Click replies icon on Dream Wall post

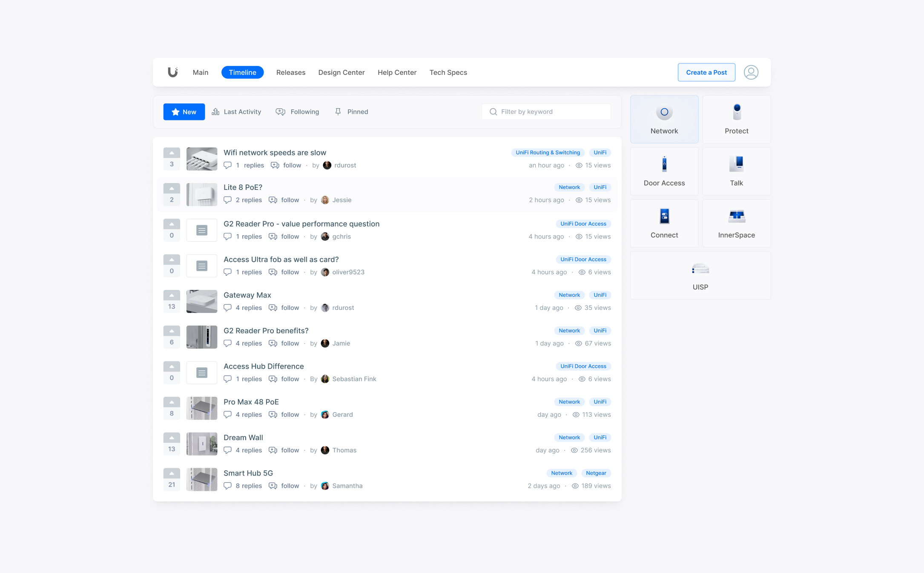(228, 450)
